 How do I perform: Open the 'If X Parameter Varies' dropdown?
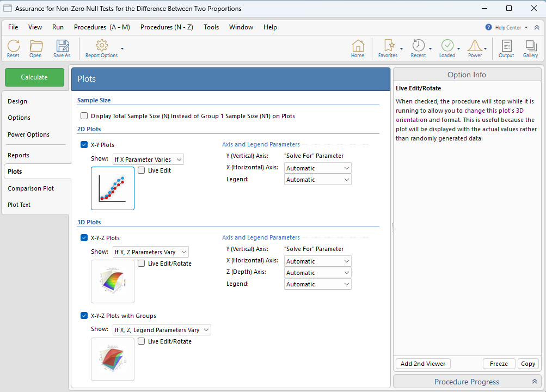(148, 160)
